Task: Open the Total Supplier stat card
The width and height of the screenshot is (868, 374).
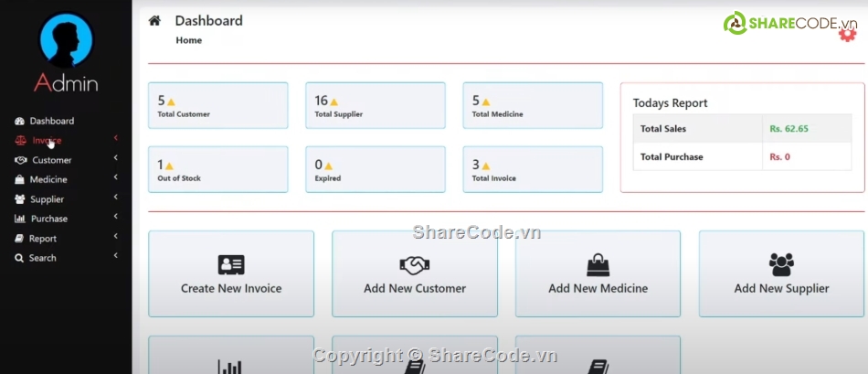Action: pos(376,105)
